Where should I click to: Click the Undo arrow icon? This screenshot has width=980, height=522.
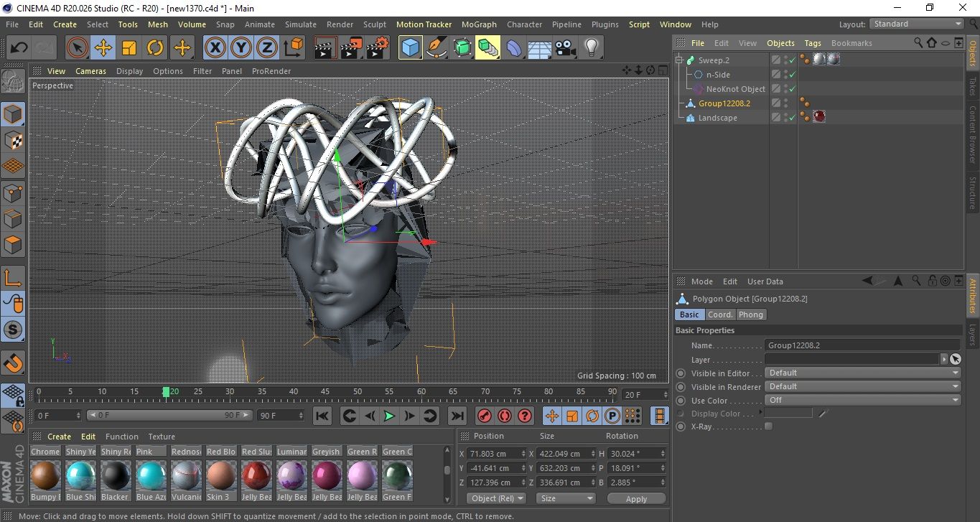pos(19,48)
